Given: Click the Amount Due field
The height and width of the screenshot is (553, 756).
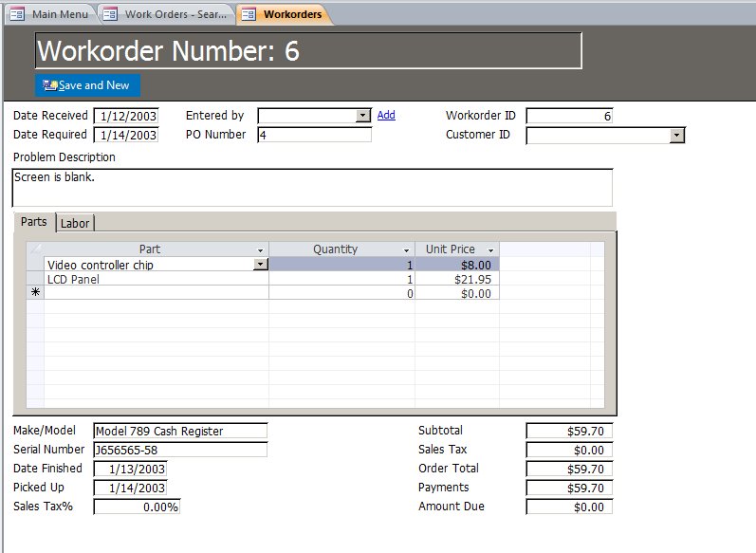Looking at the screenshot, I should 569,507.
